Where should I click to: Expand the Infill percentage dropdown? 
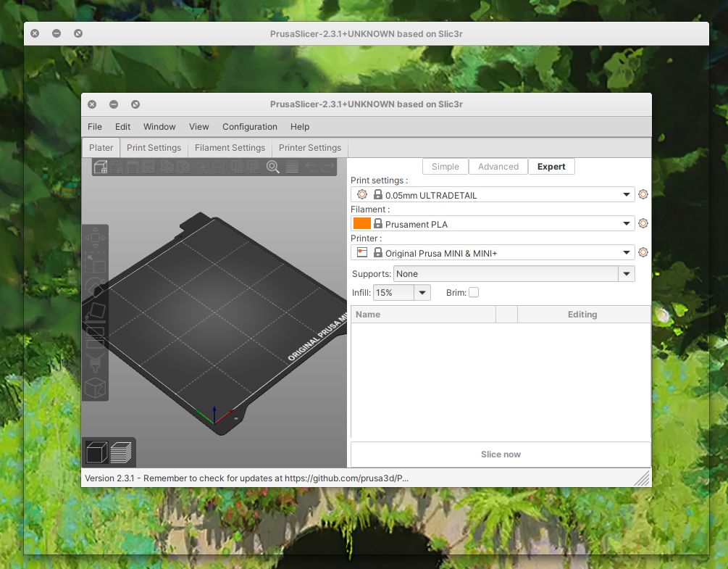pos(420,292)
